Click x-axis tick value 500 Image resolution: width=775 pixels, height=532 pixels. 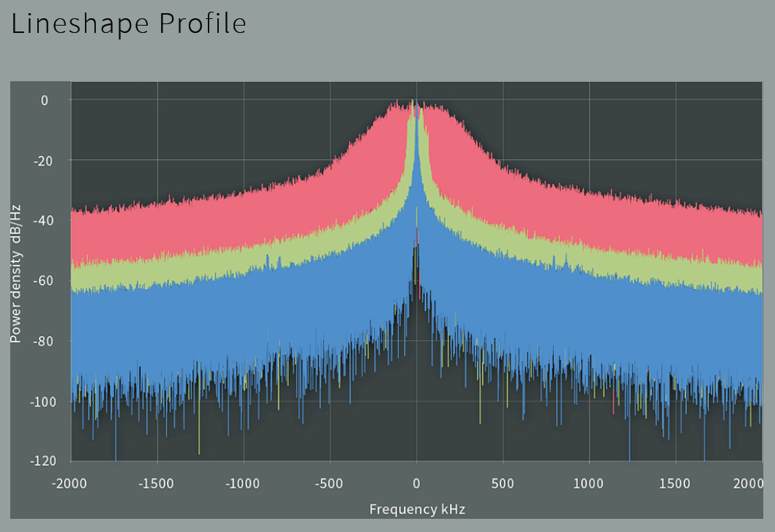(x=503, y=484)
